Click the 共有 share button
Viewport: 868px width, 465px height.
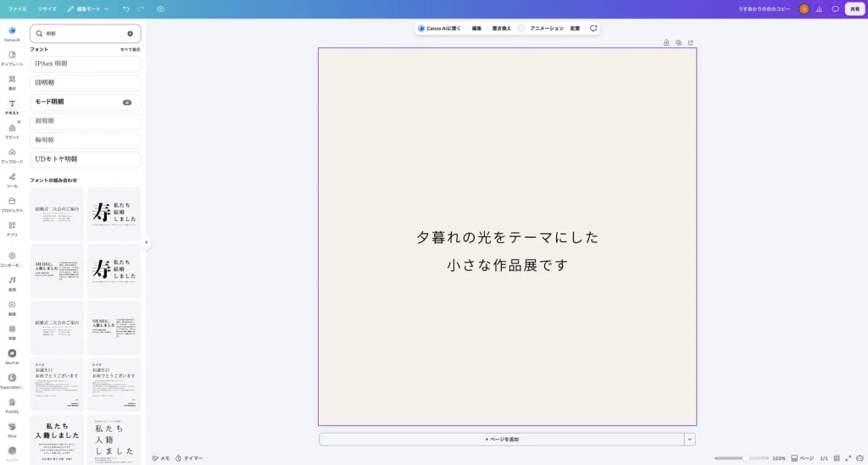pyautogui.click(x=854, y=8)
